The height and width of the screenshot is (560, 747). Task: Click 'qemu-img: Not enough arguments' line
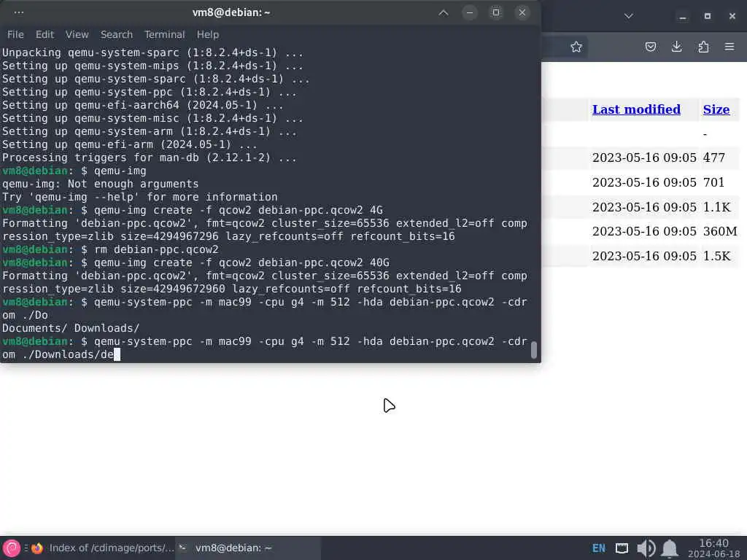tap(100, 184)
